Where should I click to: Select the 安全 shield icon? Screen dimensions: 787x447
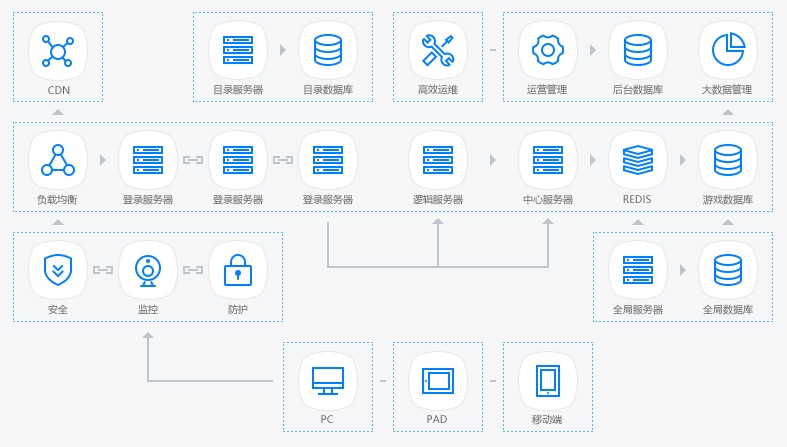click(58, 270)
